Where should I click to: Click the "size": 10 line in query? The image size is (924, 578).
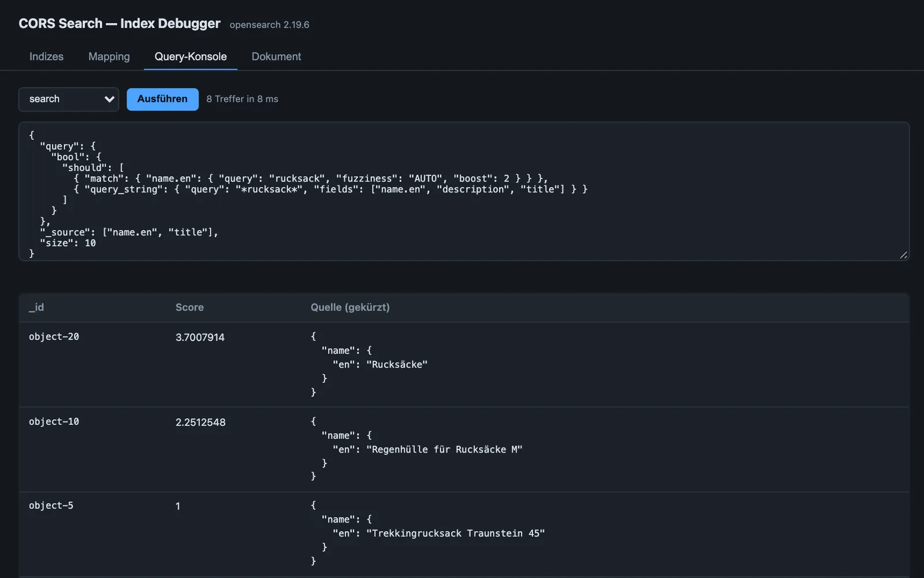[68, 243]
